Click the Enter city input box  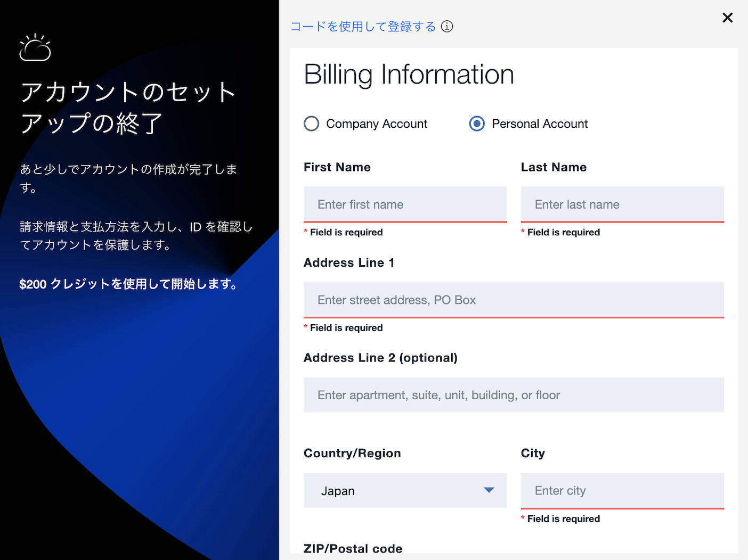tap(622, 490)
